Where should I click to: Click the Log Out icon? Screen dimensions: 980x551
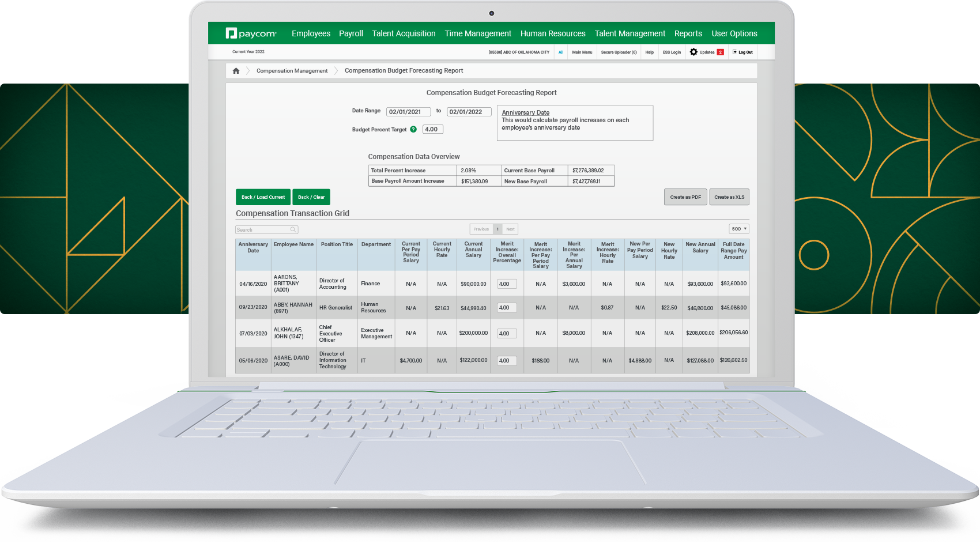735,52
